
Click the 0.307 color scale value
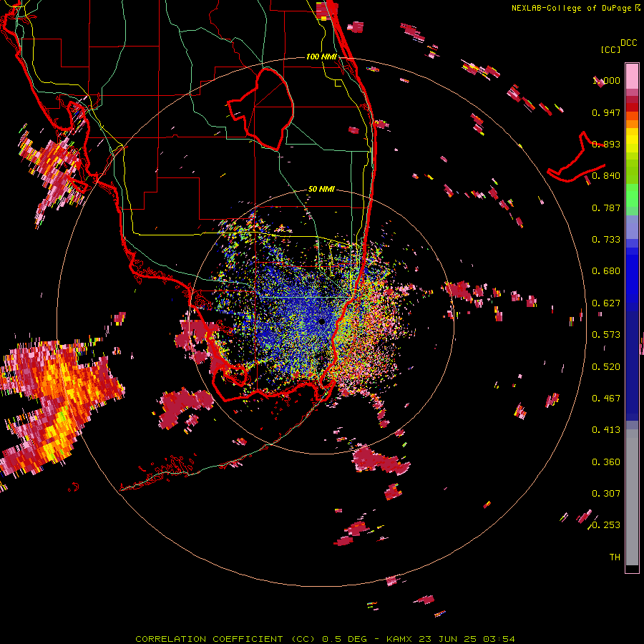tap(606, 494)
